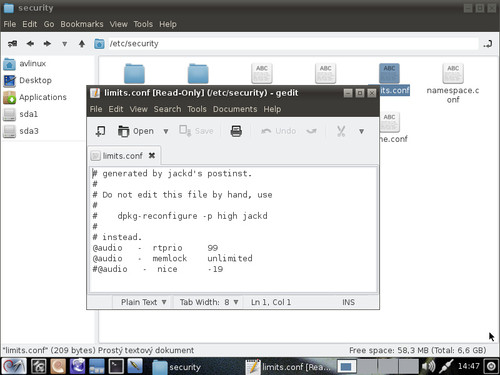Expand the Open recent files arrow
The height and width of the screenshot is (375, 500).
[x=166, y=131]
